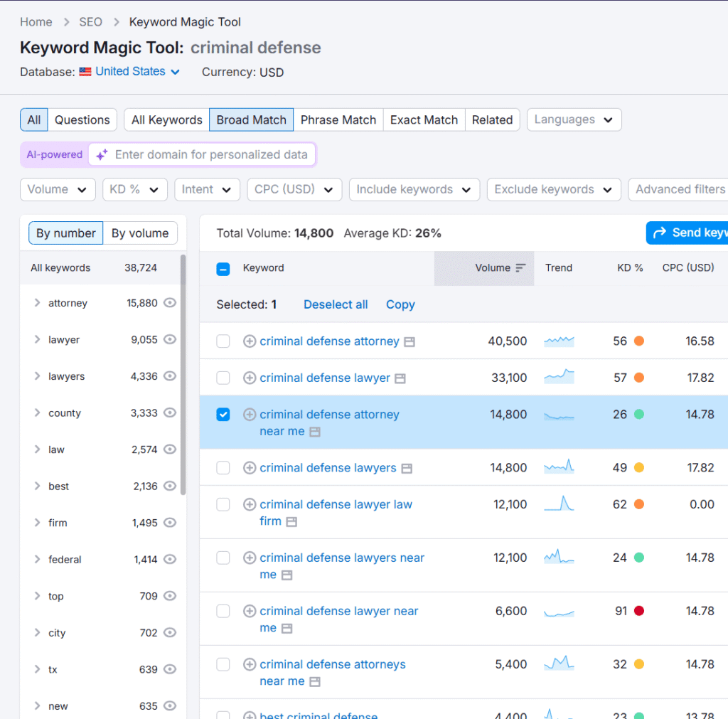This screenshot has width=728, height=719.
Task: Click plus icon beside criminal defense attorney near me
Action: coord(250,415)
